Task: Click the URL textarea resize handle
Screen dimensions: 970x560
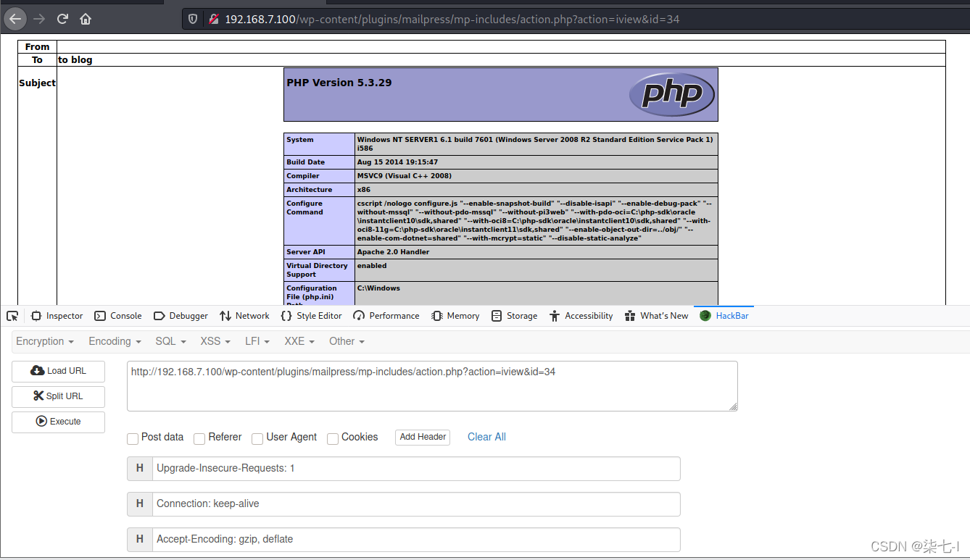Action: [x=733, y=406]
